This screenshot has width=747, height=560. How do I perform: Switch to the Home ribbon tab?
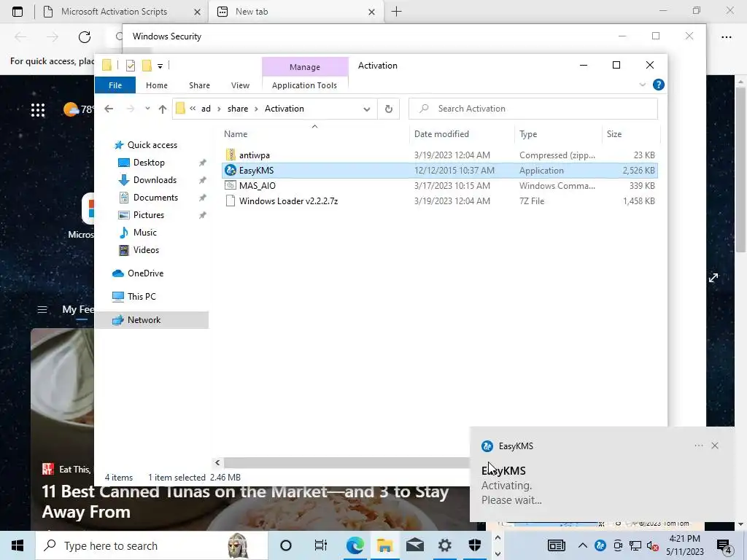157,85
